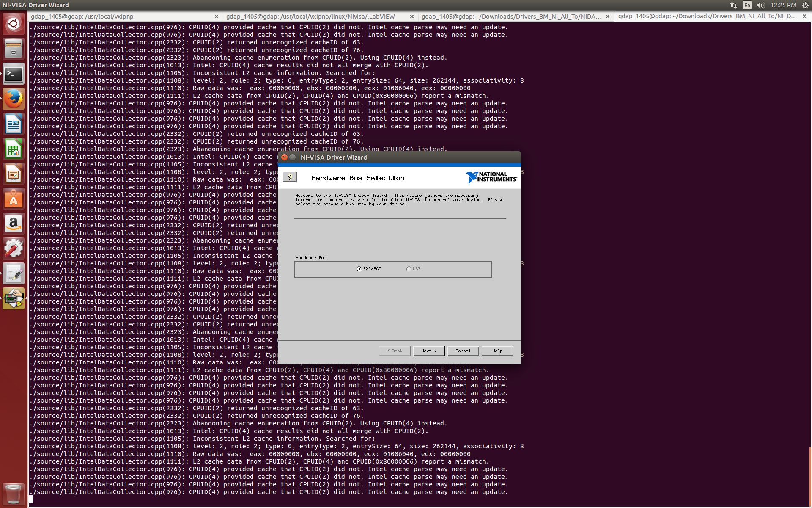The width and height of the screenshot is (812, 508).
Task: Open the Terminal dock icon
Action: (14, 74)
